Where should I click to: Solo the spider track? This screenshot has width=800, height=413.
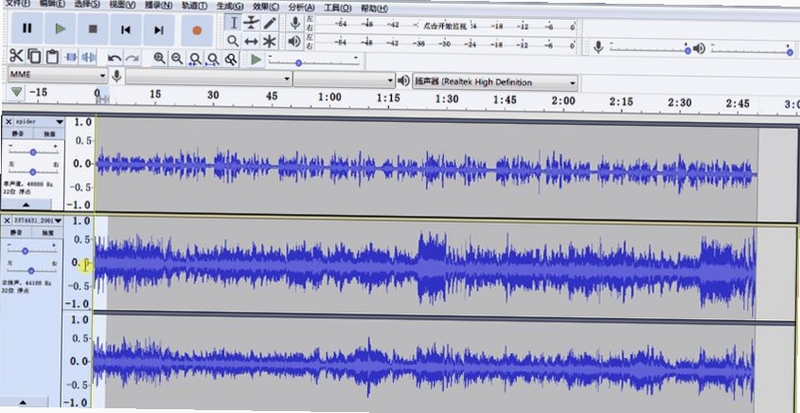[49, 134]
